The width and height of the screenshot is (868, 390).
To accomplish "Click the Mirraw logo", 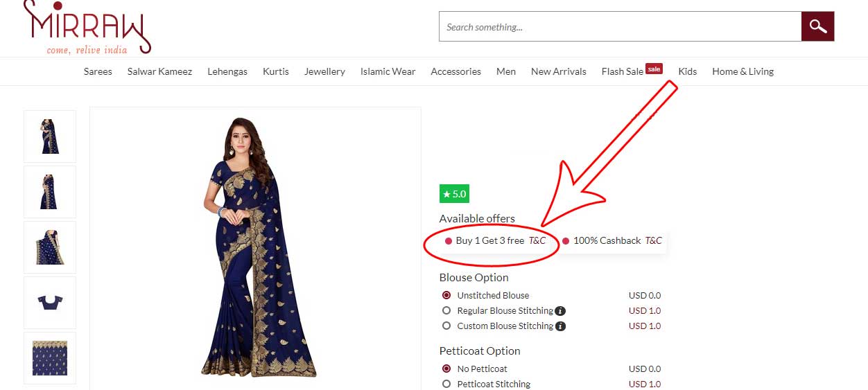I will (x=87, y=28).
